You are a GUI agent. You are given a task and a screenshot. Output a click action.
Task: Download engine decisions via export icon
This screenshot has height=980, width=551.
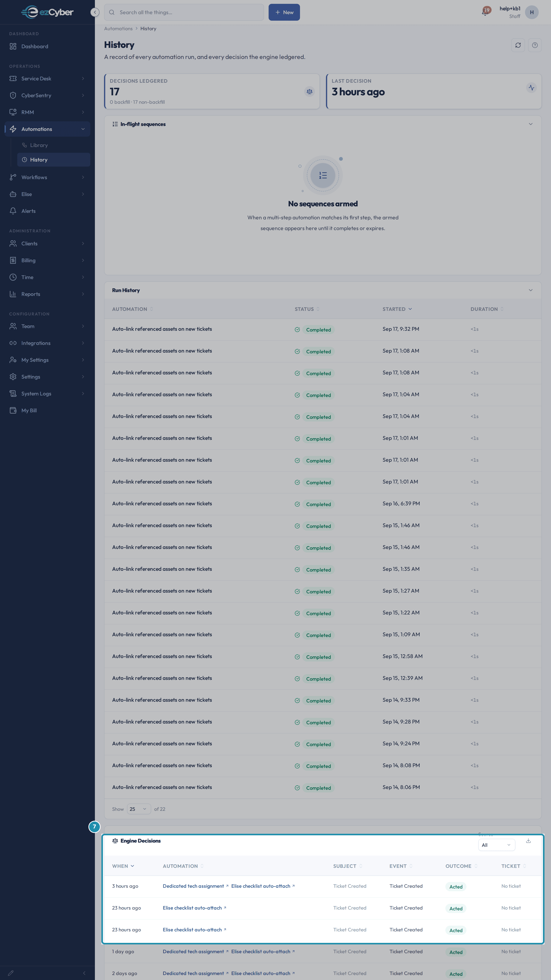click(528, 841)
